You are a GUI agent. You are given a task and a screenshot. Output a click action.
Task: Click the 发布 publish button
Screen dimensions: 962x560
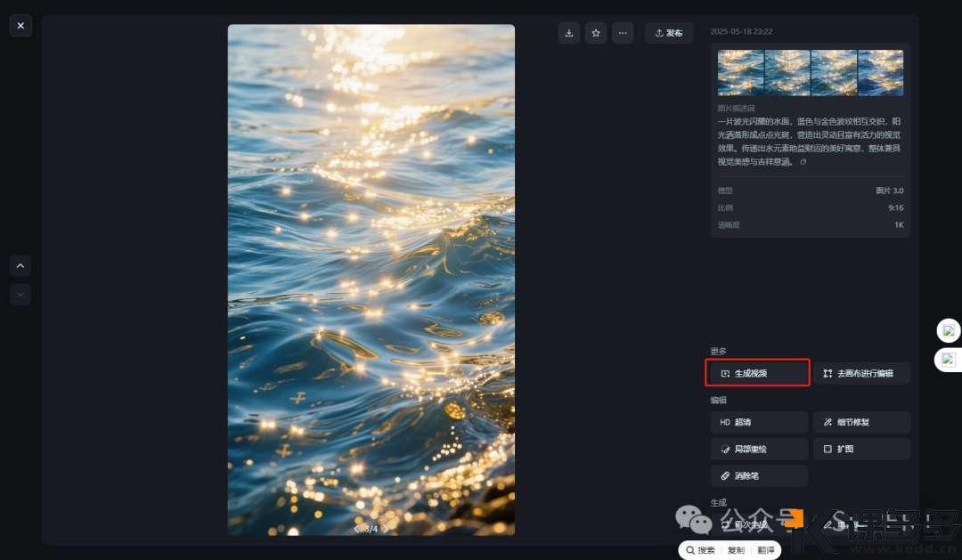coord(669,33)
